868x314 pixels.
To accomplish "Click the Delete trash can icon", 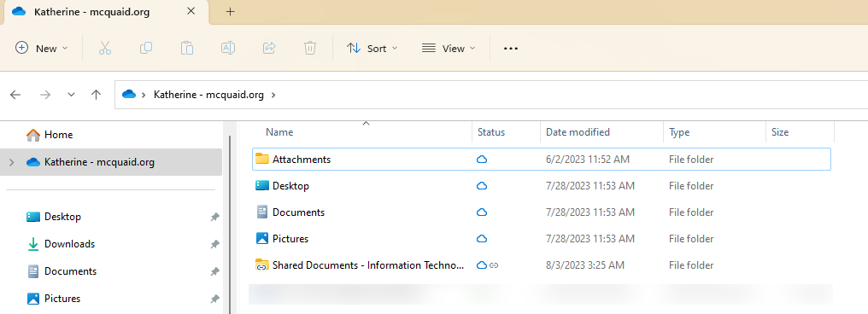I will pos(310,48).
